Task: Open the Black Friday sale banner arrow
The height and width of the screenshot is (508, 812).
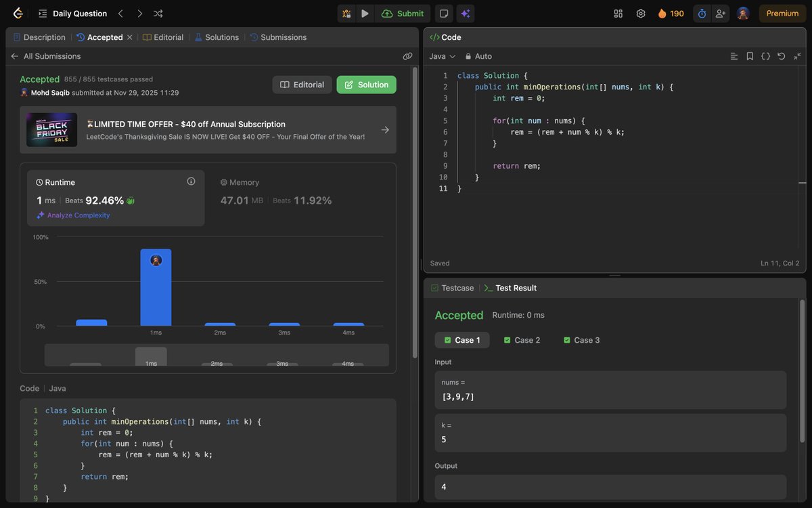Action: pyautogui.click(x=385, y=130)
